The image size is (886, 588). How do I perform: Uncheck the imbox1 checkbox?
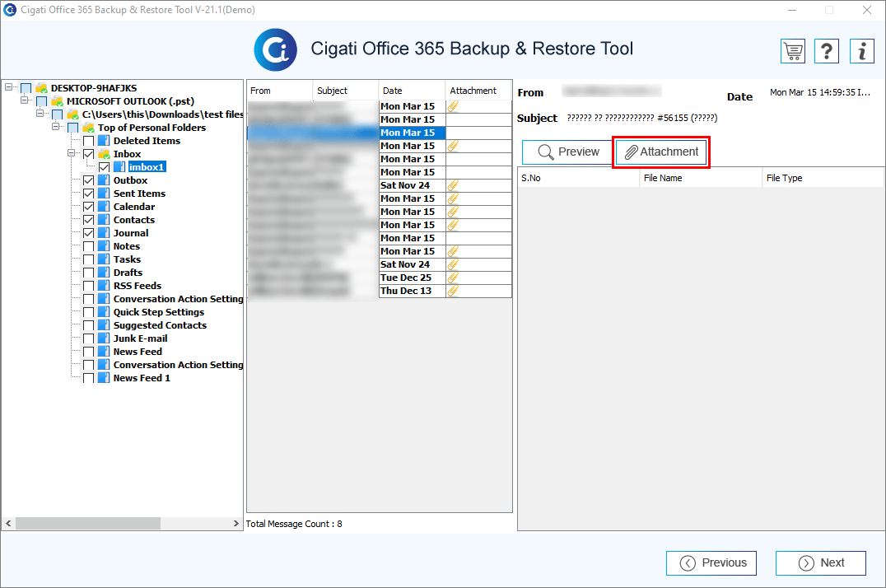click(x=104, y=167)
